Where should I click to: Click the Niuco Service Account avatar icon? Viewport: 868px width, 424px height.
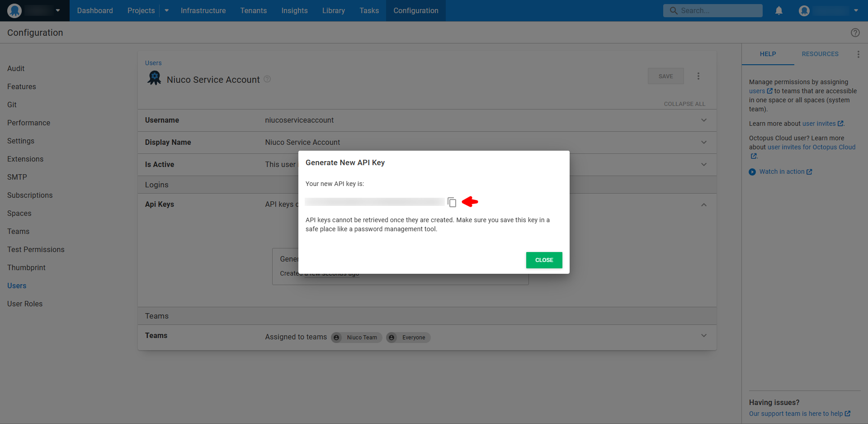point(154,78)
